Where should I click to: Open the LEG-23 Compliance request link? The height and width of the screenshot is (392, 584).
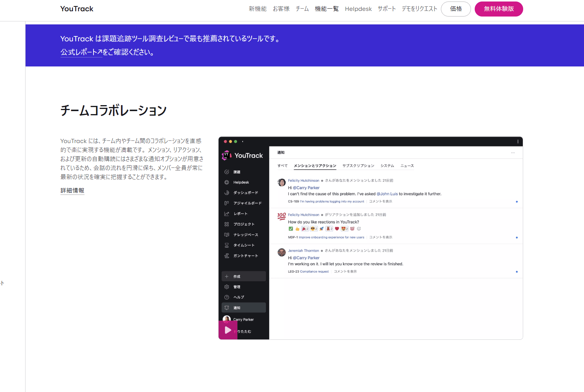click(x=308, y=271)
